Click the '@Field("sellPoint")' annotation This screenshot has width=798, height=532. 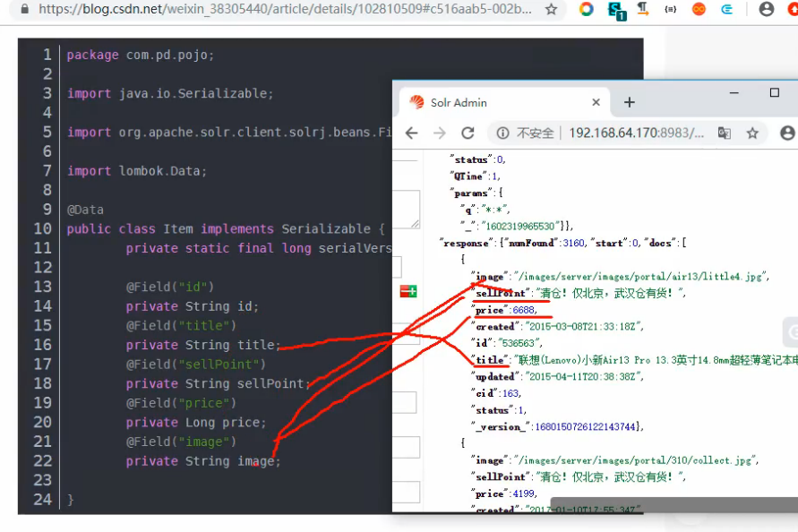pos(196,365)
